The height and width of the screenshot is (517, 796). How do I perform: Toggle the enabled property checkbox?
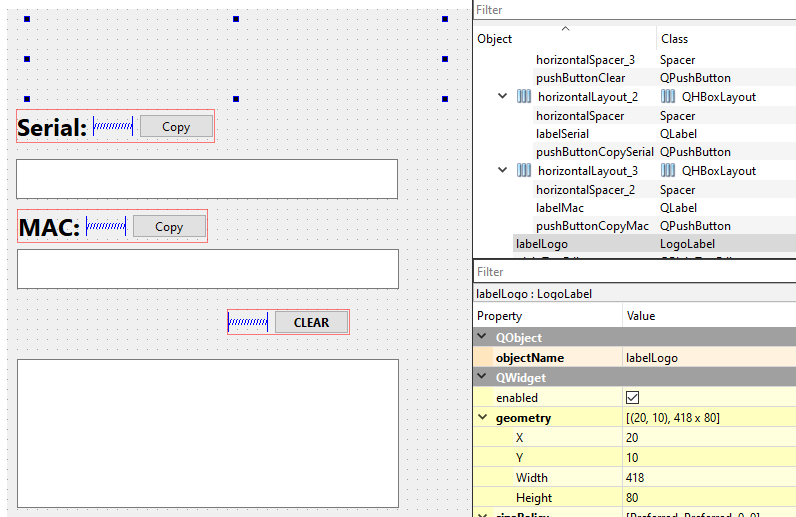coord(632,398)
